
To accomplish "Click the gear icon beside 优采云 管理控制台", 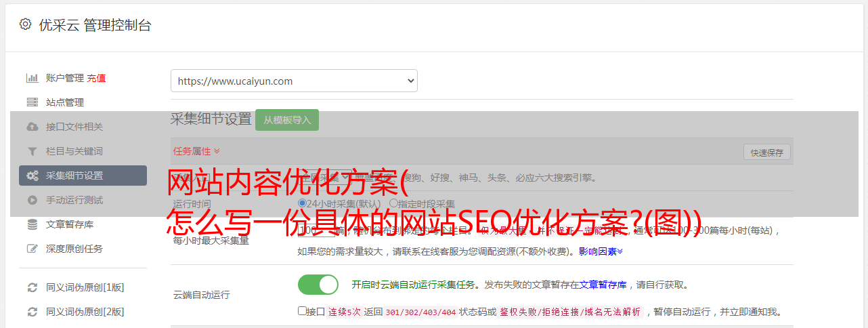I will click(x=25, y=24).
